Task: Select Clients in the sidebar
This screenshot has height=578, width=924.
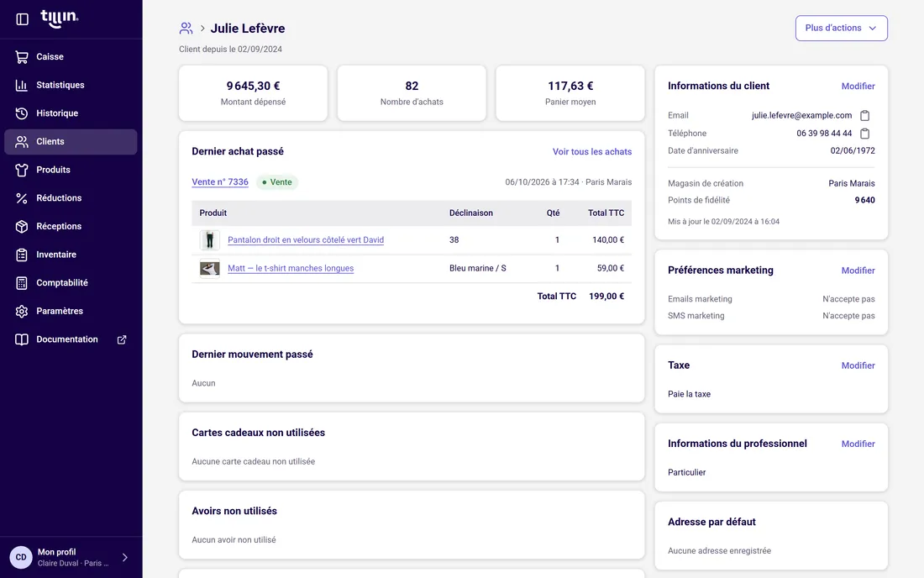Action: 71,141
